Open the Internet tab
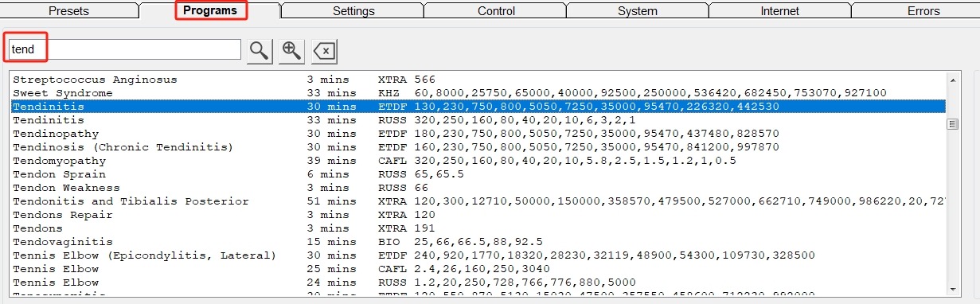 click(x=780, y=11)
